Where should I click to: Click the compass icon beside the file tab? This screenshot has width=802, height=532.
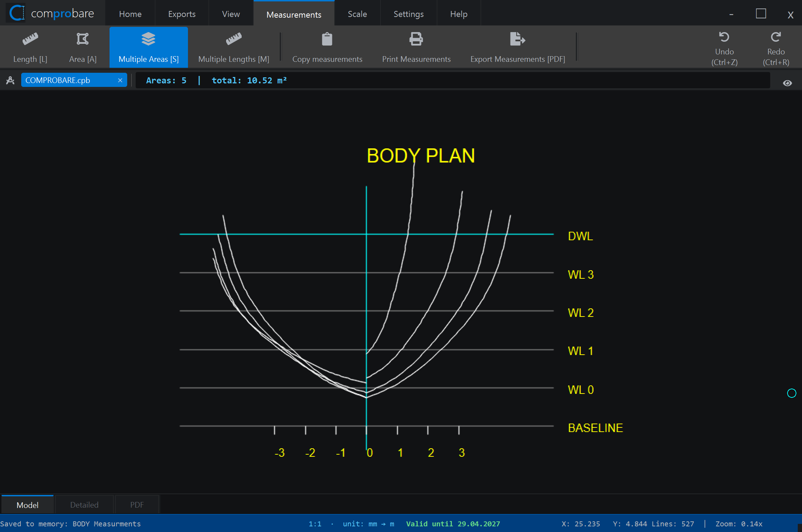pyautogui.click(x=10, y=80)
